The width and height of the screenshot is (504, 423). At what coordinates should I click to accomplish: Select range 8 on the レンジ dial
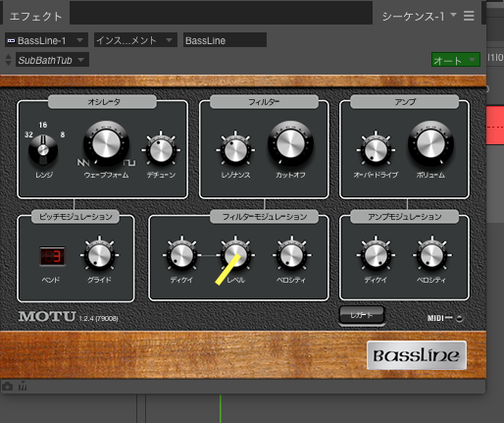pyautogui.click(x=63, y=134)
